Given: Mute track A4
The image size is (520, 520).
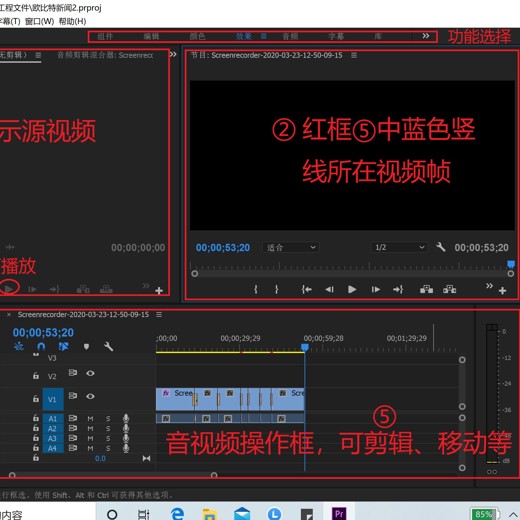Looking at the screenshot, I should coord(90,449).
